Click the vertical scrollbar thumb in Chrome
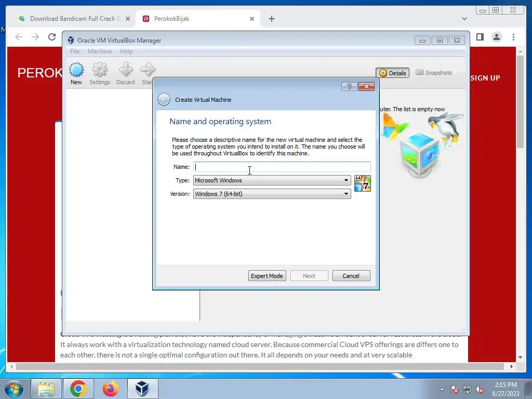This screenshot has width=532, height=399. tap(520, 101)
